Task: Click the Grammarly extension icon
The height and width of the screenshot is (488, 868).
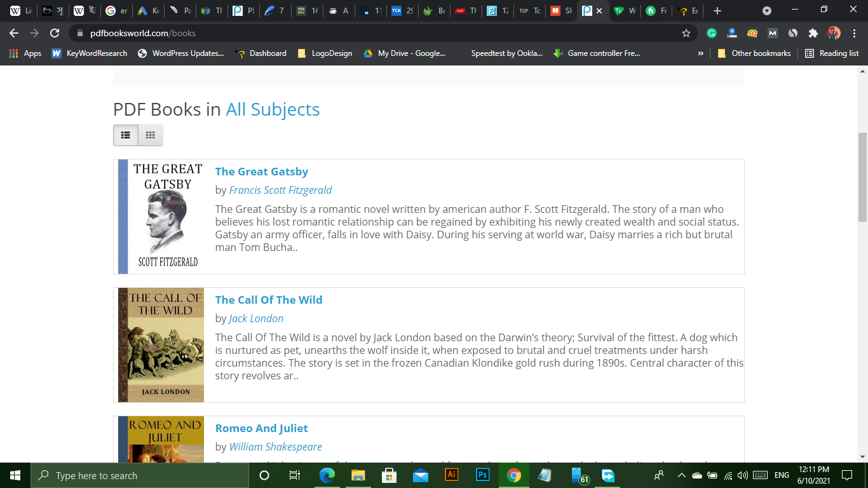Action: click(x=712, y=33)
